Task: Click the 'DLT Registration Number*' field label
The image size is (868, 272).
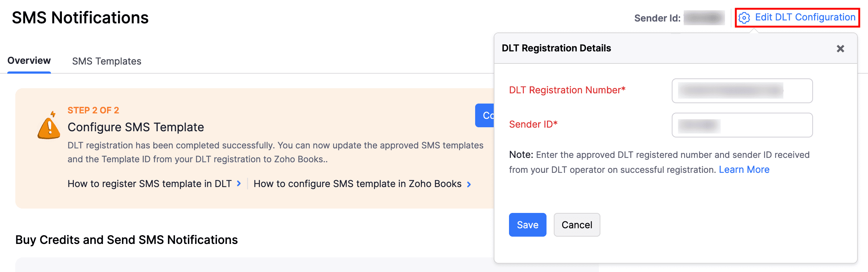Action: click(x=567, y=90)
